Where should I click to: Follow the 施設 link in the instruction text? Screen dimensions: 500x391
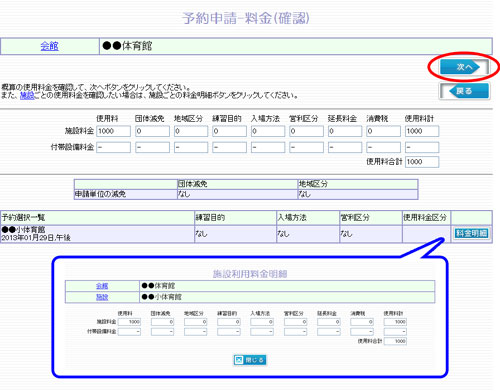[27, 96]
